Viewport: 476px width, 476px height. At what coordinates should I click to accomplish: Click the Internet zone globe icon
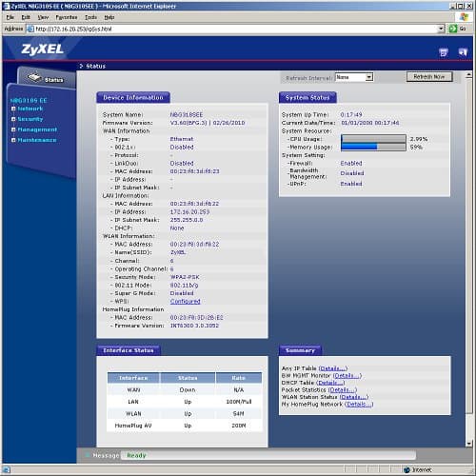tap(407, 469)
